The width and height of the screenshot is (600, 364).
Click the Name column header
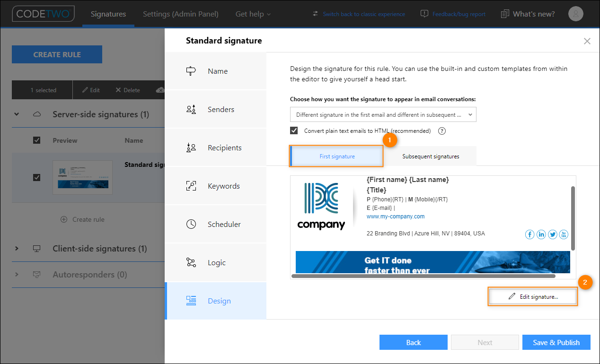(x=134, y=140)
